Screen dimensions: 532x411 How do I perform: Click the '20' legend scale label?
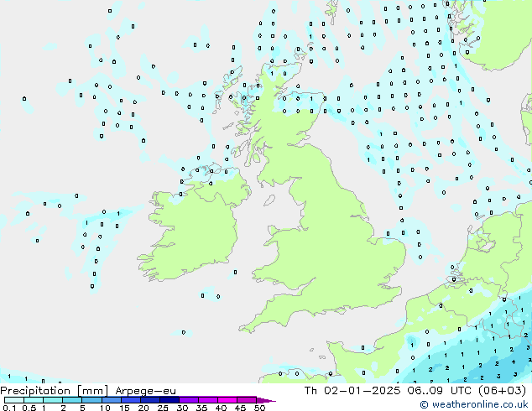pyautogui.click(x=143, y=408)
